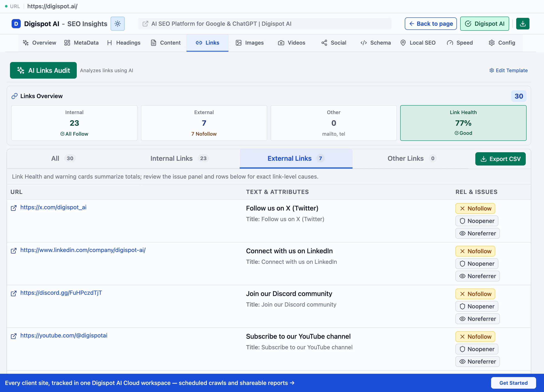Click Edit Template link
544x392 pixels.
coord(508,70)
